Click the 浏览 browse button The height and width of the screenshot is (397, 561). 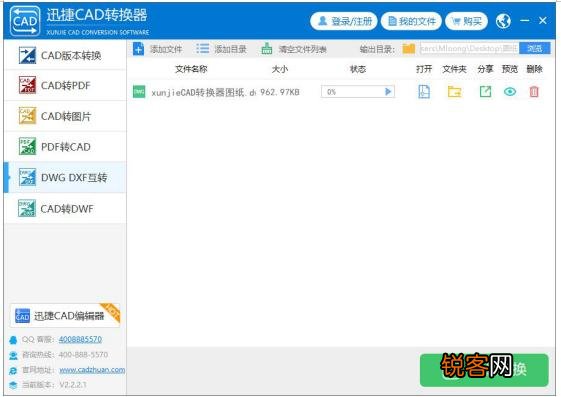click(x=535, y=48)
